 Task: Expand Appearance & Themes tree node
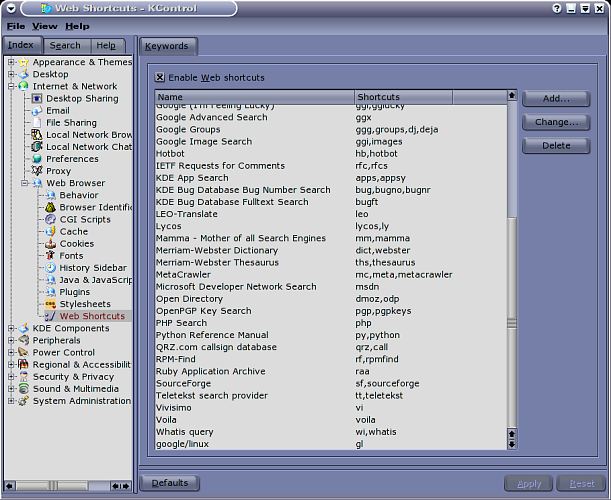11,62
